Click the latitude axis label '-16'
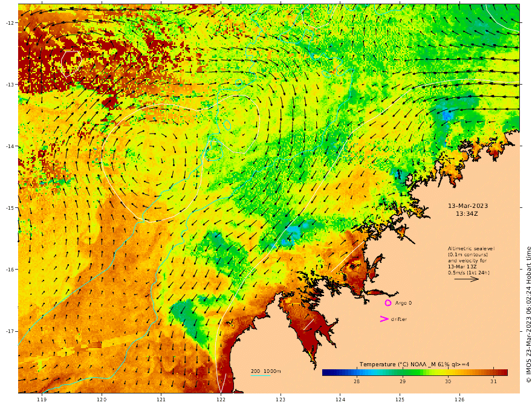Image resolution: width=532 pixels, height=411 pixels. (x=10, y=270)
